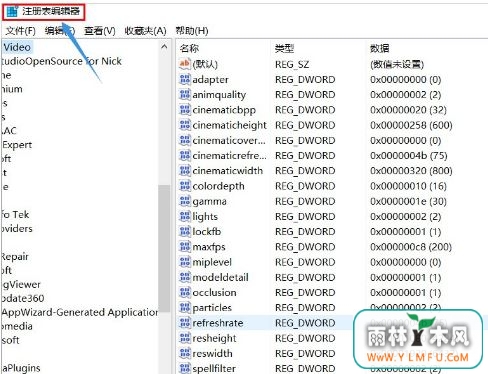Image resolution: width=488 pixels, height=374 pixels.
Task: Click the spellfilter DWORD icon
Action: tap(185, 368)
